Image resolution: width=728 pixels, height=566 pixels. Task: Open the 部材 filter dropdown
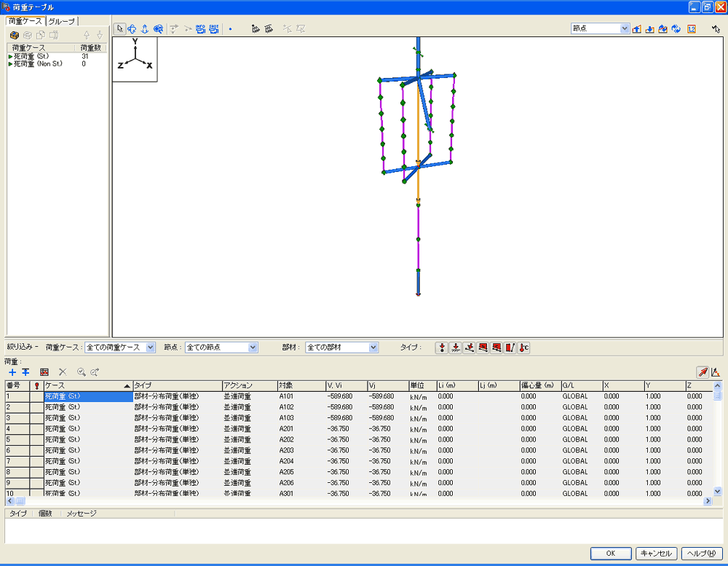click(x=373, y=347)
